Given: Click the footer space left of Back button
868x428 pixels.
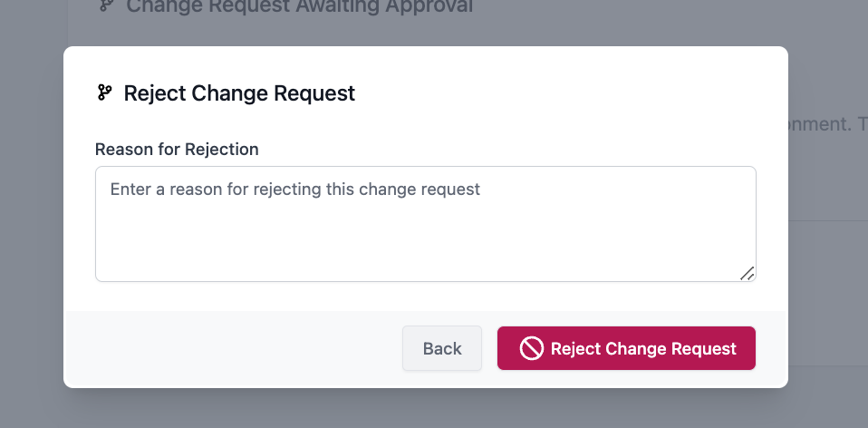Looking at the screenshot, I should pos(272,349).
